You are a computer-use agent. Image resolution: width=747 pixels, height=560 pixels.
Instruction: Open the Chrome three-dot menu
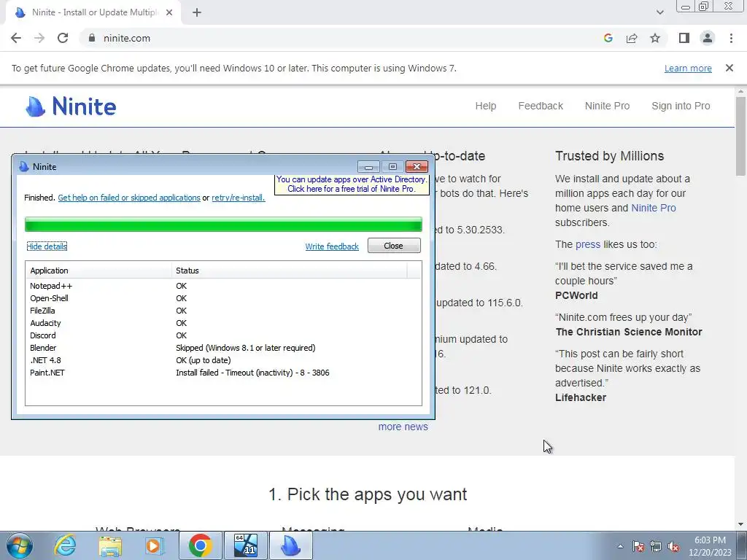(731, 38)
